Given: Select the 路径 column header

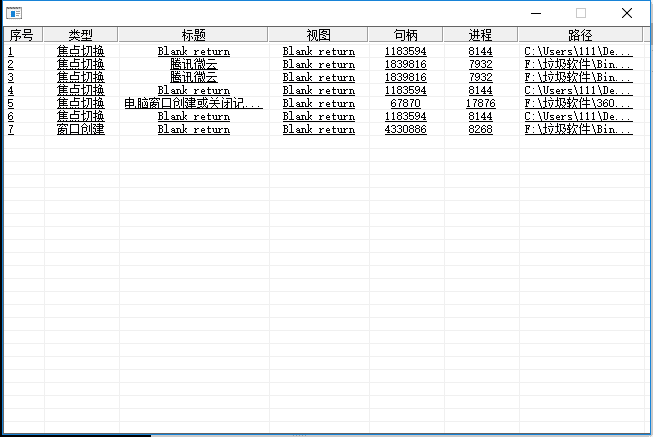Looking at the screenshot, I should (580, 35).
